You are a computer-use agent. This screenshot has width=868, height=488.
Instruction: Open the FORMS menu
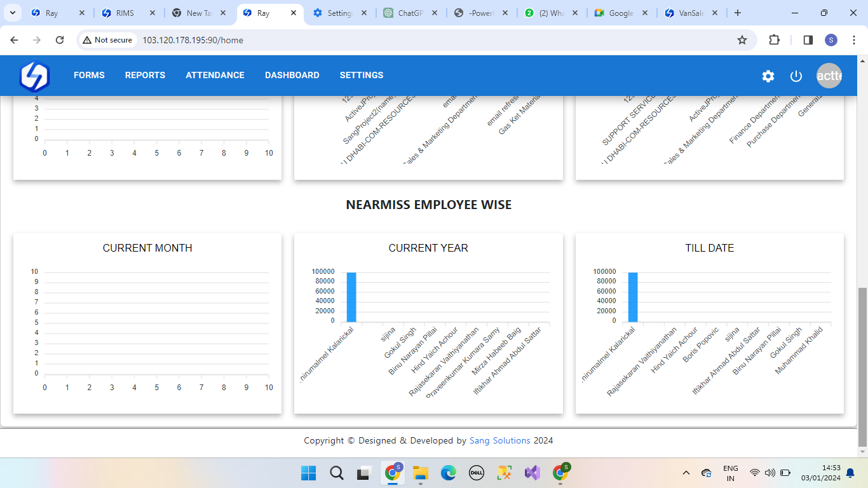coord(89,75)
